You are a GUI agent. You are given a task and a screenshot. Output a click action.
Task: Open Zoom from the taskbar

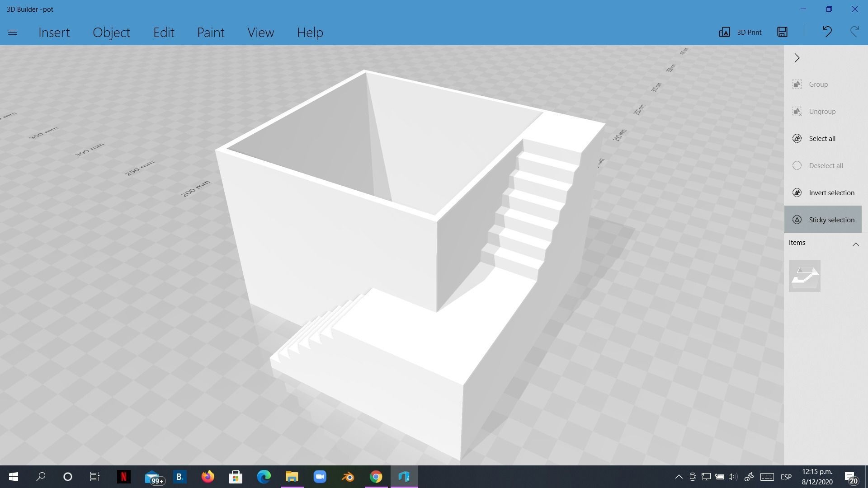point(320,477)
